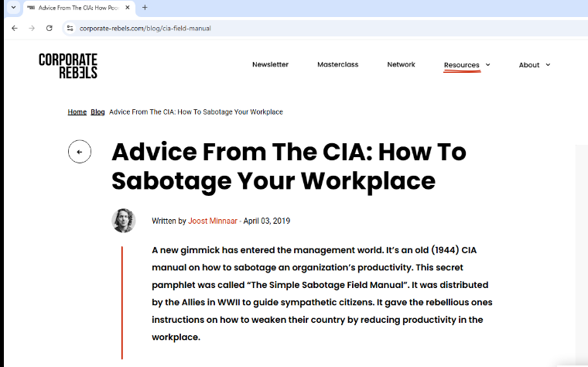Click the article headline 'Advice From The CIA'
The width and height of the screenshot is (588, 367).
click(289, 166)
